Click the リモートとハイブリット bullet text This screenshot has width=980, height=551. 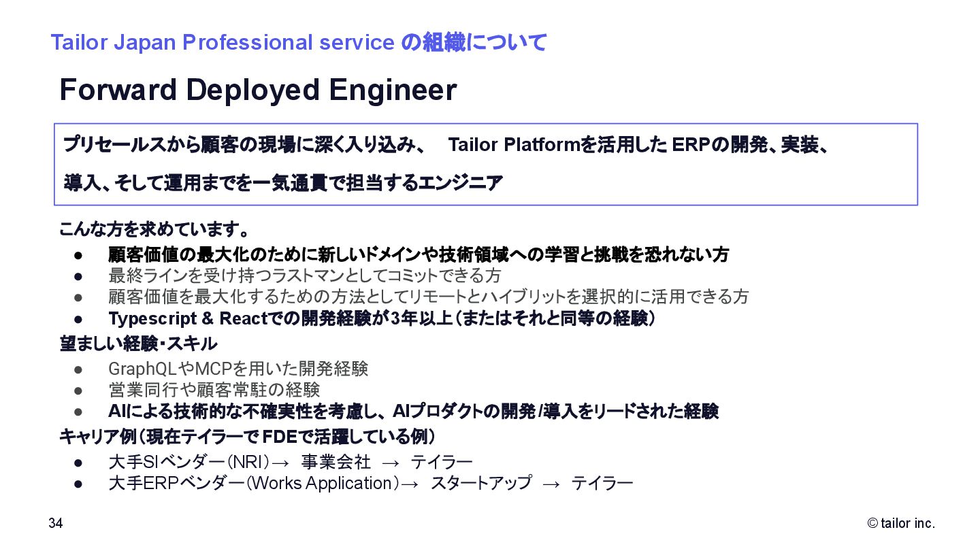[428, 297]
